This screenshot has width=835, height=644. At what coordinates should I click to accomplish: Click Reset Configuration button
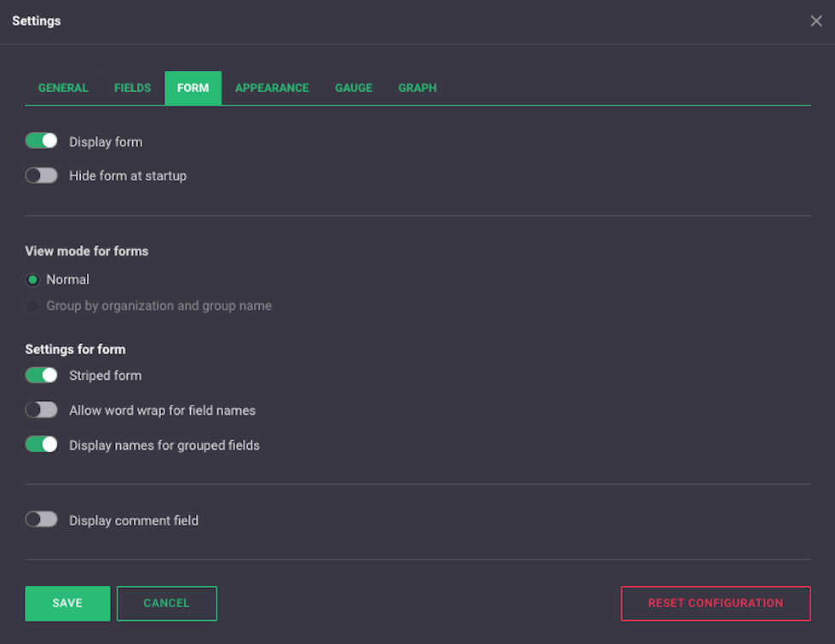click(716, 603)
